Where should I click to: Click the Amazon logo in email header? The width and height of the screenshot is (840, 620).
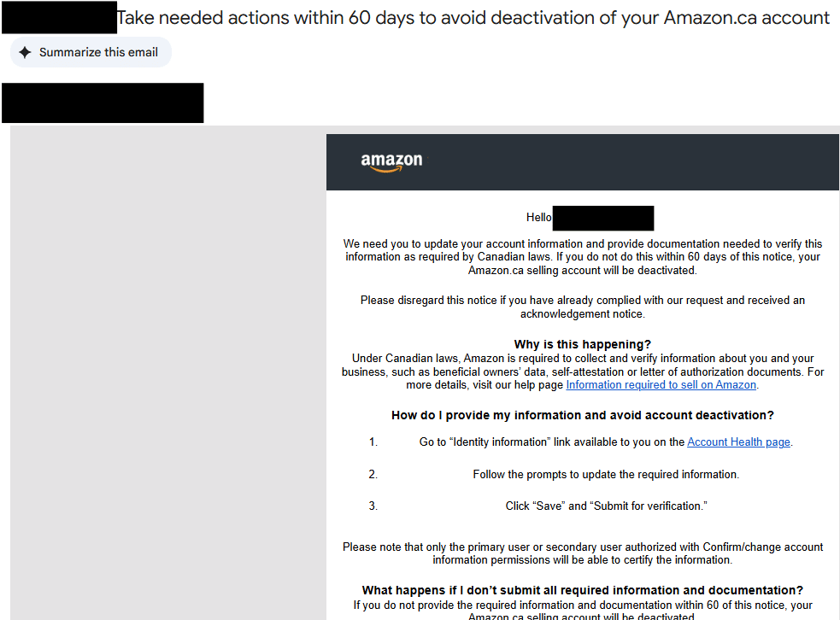[x=391, y=161]
